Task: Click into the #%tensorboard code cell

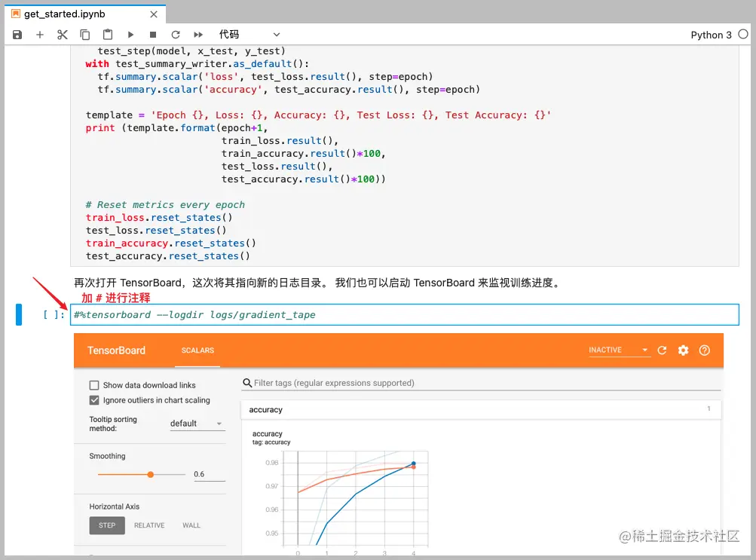Action: (405, 315)
